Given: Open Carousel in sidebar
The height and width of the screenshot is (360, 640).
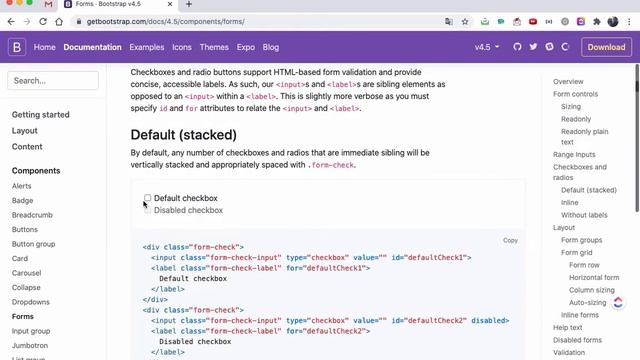Looking at the screenshot, I should click(27, 273).
